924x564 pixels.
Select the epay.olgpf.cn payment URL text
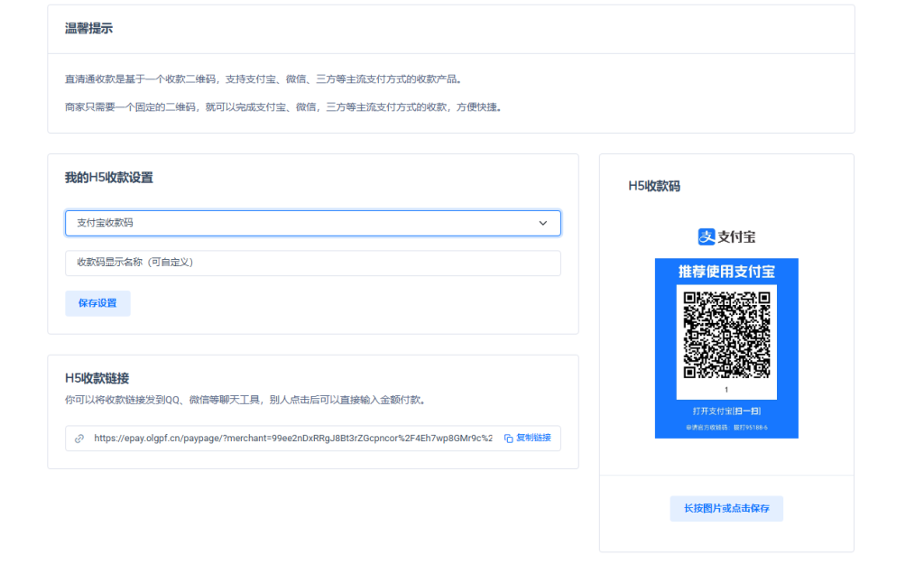coord(293,438)
